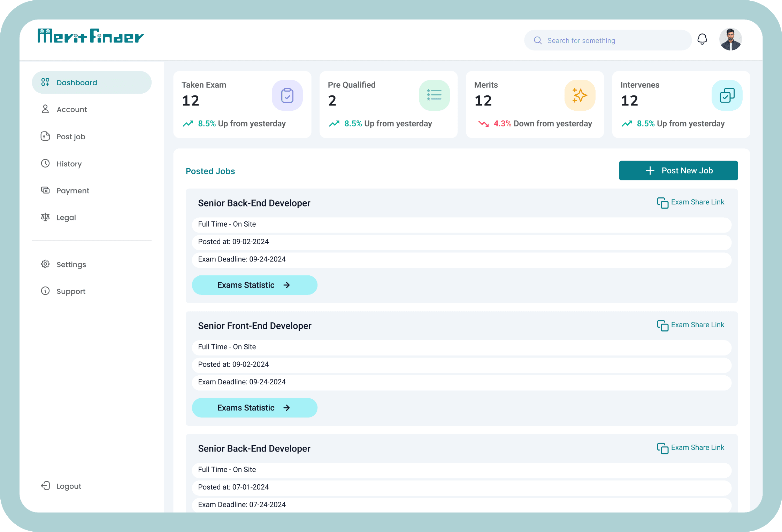Click the plus icon on Post New Job
This screenshot has height=532, width=782.
pos(650,171)
